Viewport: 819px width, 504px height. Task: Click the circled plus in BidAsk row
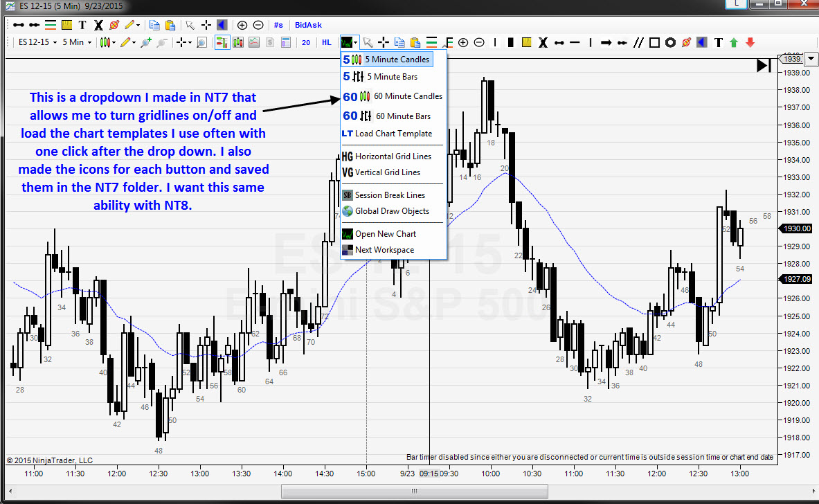point(242,25)
